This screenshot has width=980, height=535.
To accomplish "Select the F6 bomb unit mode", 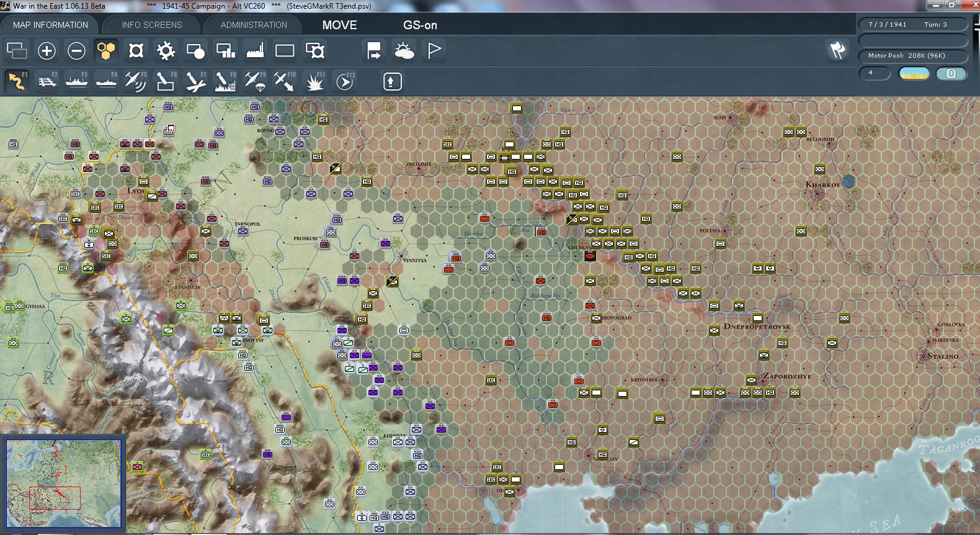I will click(166, 81).
